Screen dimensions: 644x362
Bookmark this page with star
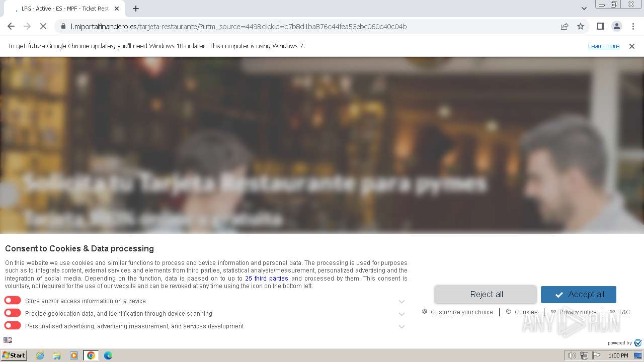click(x=581, y=27)
